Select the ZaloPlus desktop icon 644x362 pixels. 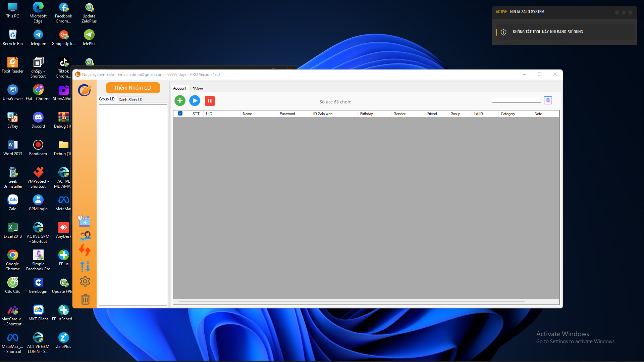[x=64, y=341]
